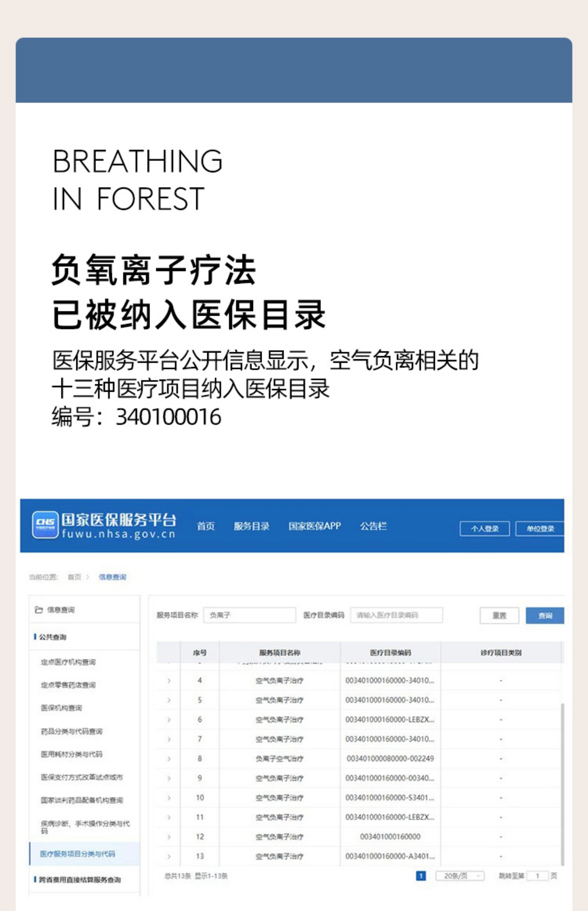Open the 公告栏 menu item

(x=373, y=526)
